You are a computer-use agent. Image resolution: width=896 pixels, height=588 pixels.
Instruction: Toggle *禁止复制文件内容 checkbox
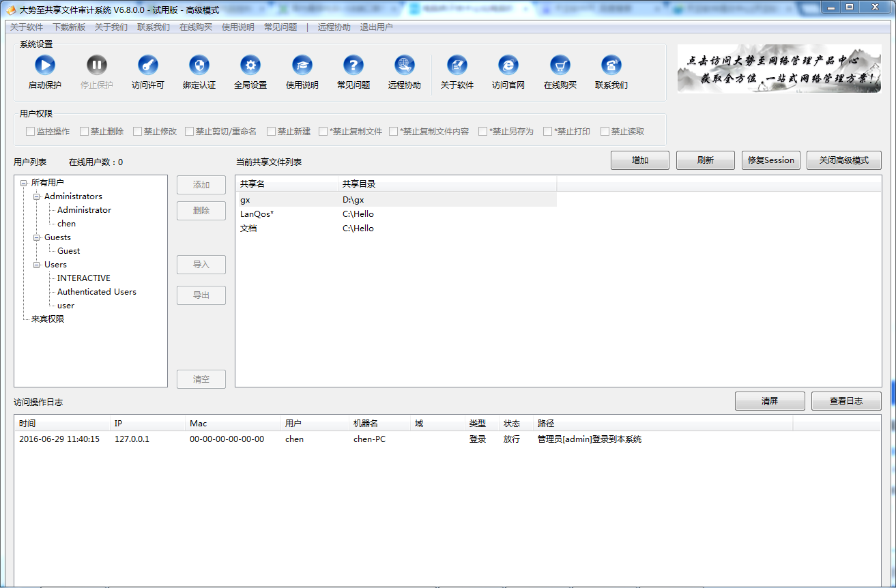click(393, 132)
